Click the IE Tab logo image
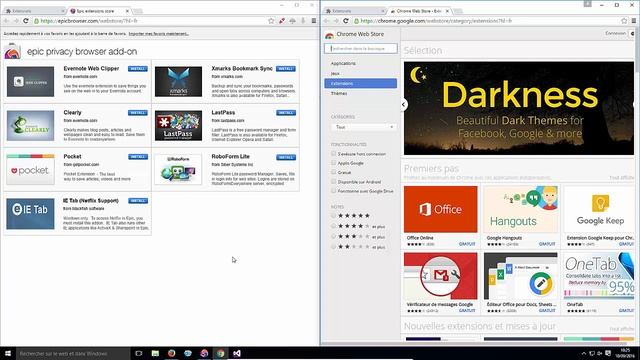The height and width of the screenshot is (360, 640). tap(30, 214)
